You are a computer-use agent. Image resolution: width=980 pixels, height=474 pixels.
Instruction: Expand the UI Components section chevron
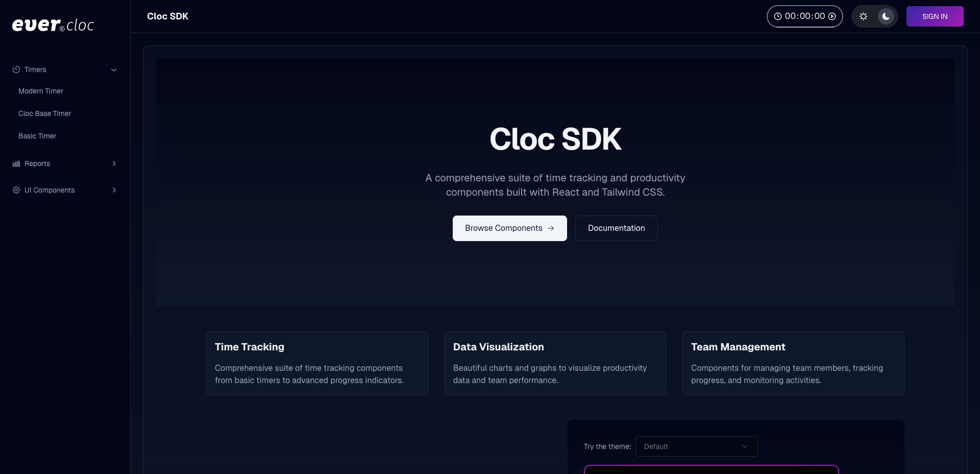coord(114,190)
